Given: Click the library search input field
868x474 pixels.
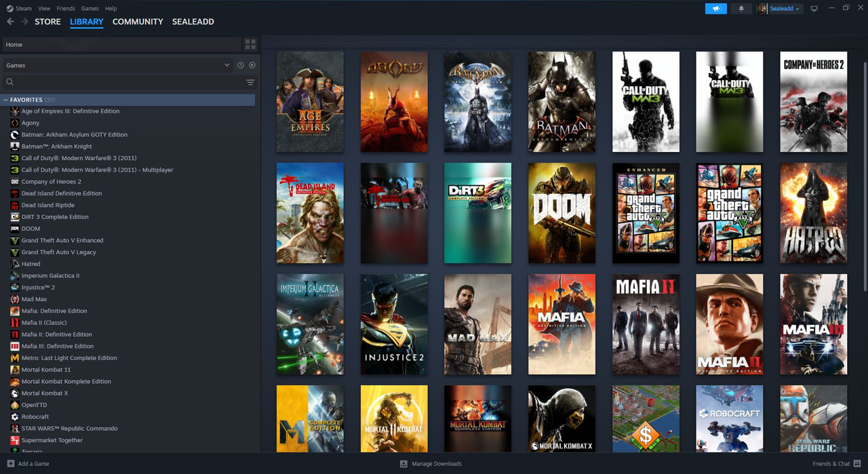Looking at the screenshot, I should tap(129, 82).
